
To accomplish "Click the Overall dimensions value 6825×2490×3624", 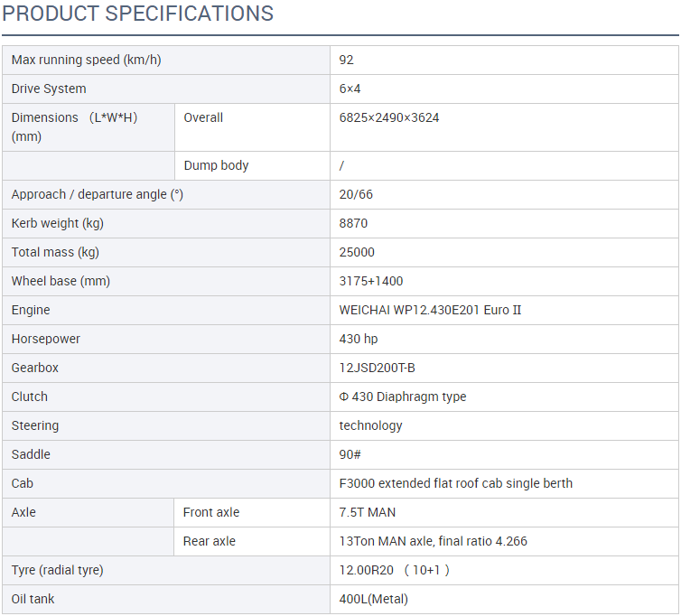I will 388,117.
